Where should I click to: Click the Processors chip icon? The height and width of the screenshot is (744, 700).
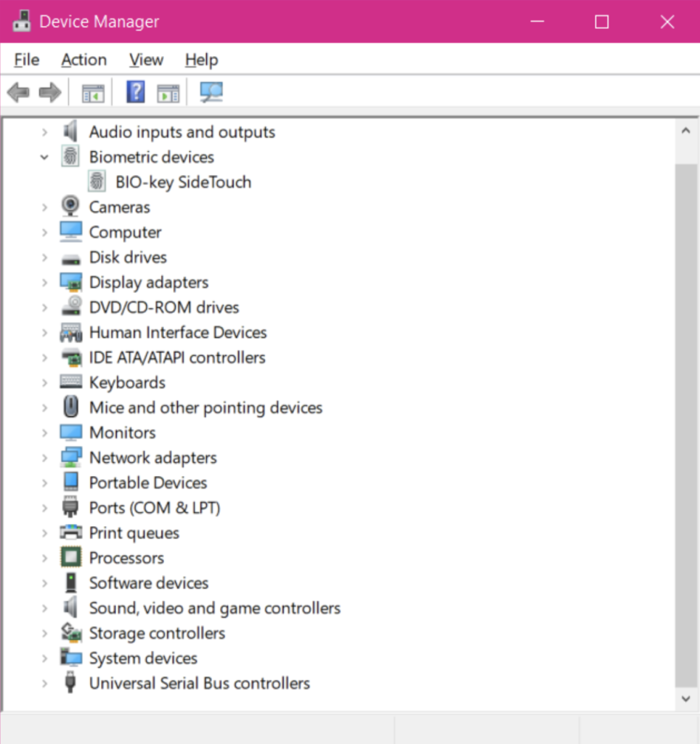click(70, 557)
